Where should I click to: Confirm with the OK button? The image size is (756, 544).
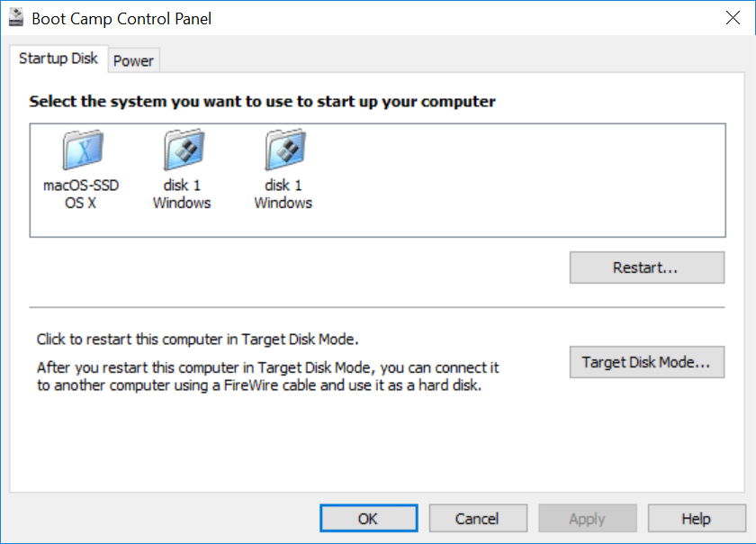pos(368,518)
